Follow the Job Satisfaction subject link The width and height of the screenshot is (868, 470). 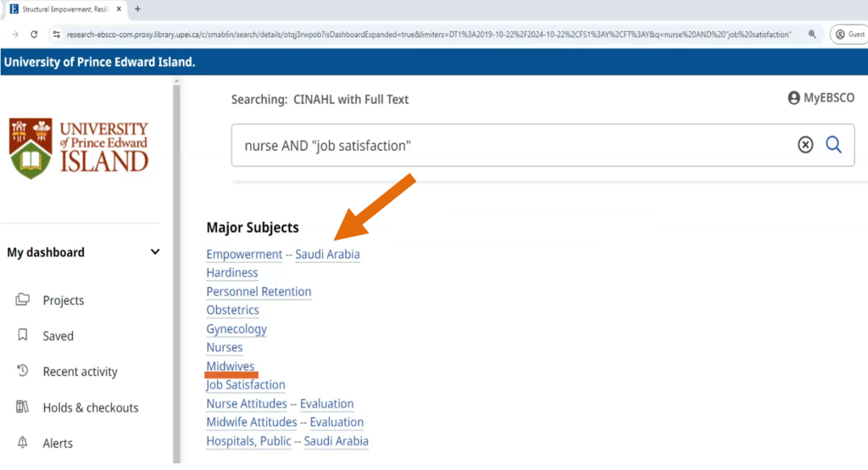[246, 384]
